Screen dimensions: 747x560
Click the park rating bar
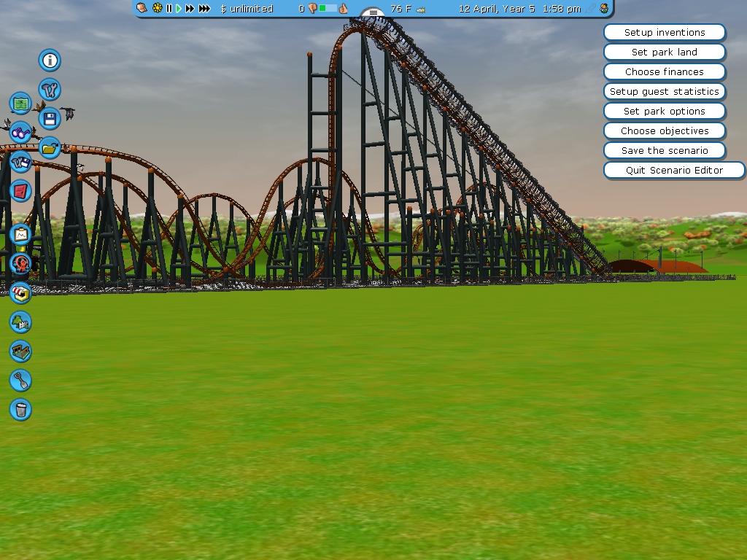(327, 9)
